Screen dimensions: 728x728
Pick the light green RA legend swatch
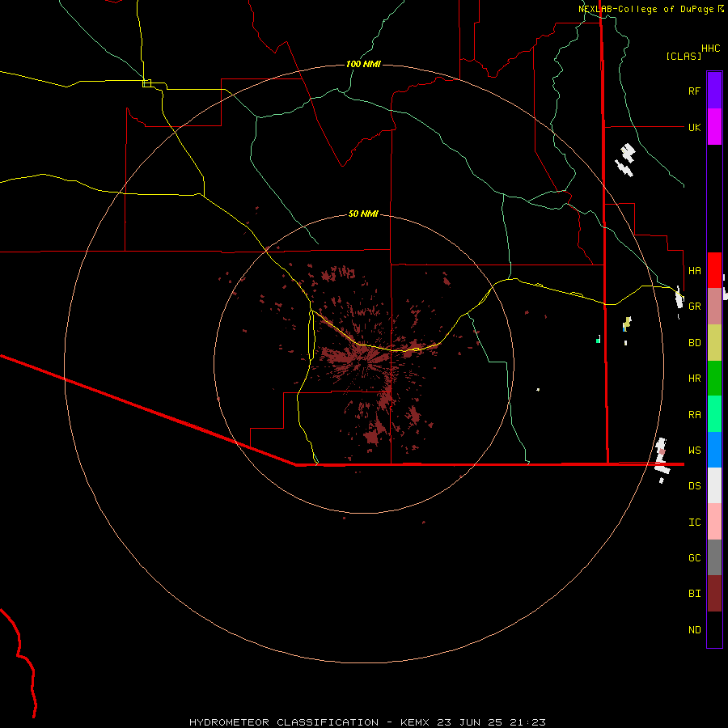click(x=714, y=414)
